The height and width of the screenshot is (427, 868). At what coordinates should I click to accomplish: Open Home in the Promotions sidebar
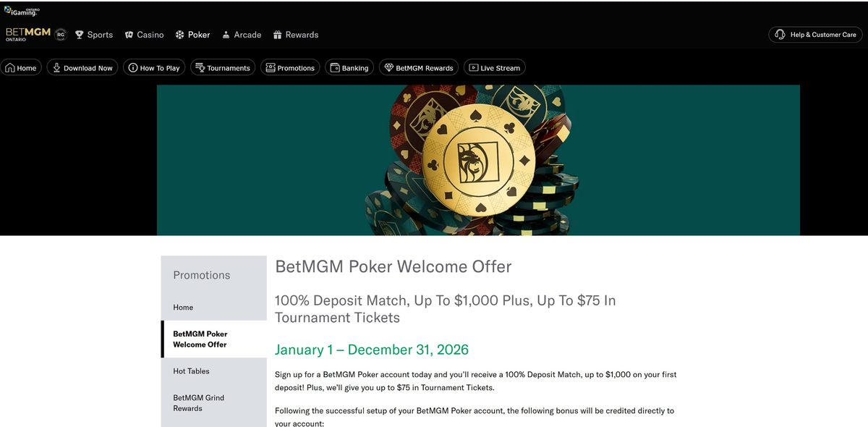point(182,307)
